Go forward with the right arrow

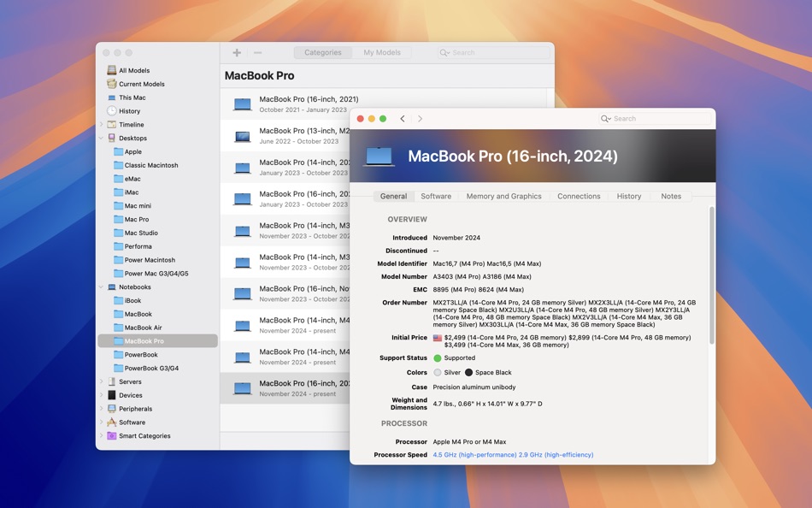[x=420, y=119]
